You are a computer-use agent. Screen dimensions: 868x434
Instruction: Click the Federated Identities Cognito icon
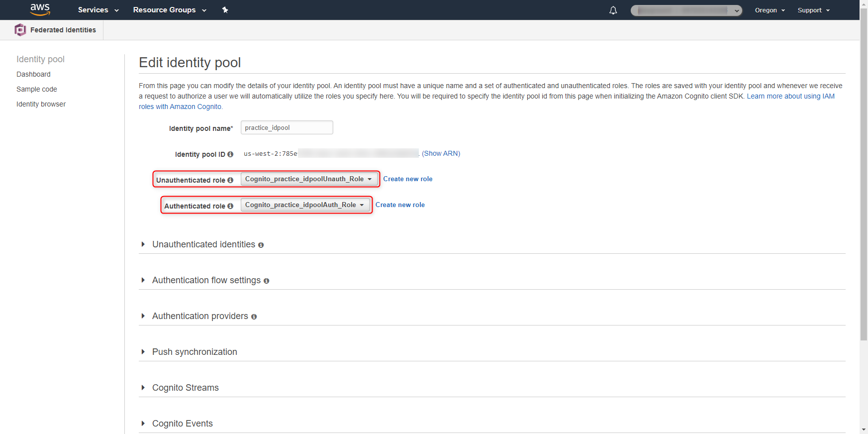pyautogui.click(x=20, y=30)
